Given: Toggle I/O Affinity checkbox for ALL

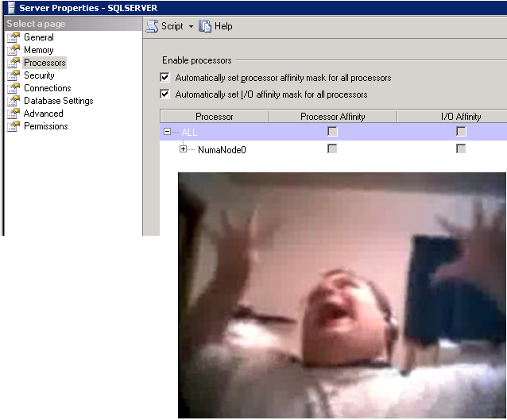Looking at the screenshot, I should tap(461, 132).
